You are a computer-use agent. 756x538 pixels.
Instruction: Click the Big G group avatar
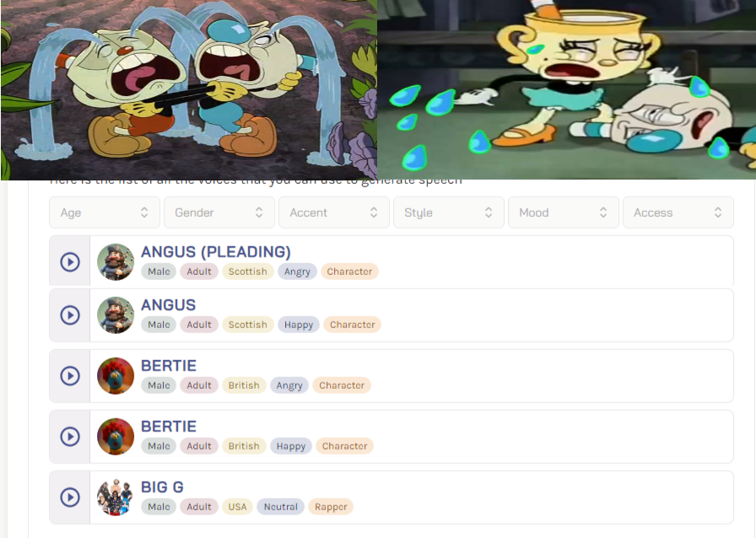pos(116,497)
